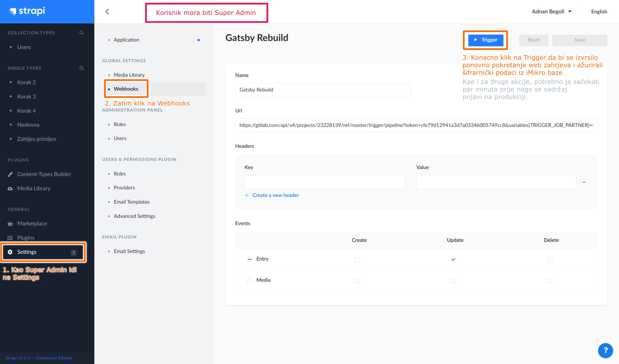Screen dimensions: 619x364
Task: Open the English language selector
Action: [x=599, y=12]
